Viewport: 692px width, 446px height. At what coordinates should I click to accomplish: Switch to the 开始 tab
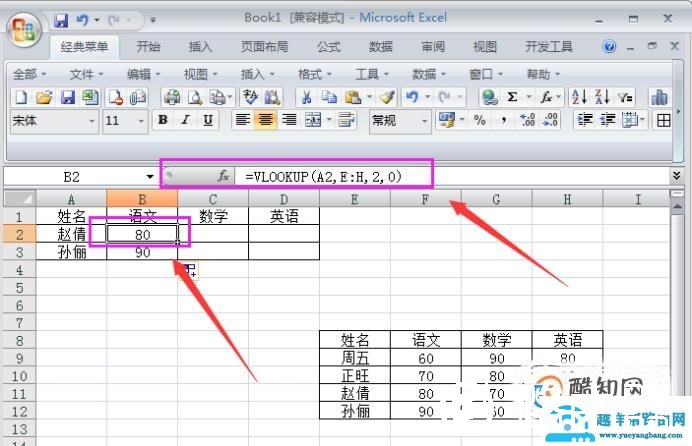point(148,47)
